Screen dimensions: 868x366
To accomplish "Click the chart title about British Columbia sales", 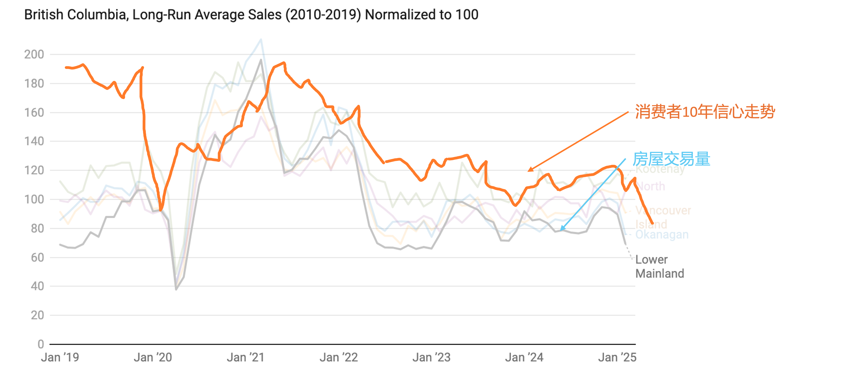I will (251, 15).
